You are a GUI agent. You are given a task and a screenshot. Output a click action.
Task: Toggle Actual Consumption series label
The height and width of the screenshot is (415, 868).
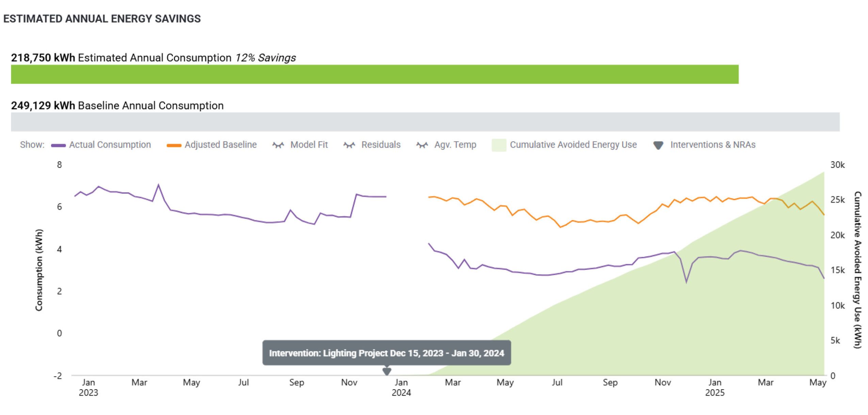(110, 145)
